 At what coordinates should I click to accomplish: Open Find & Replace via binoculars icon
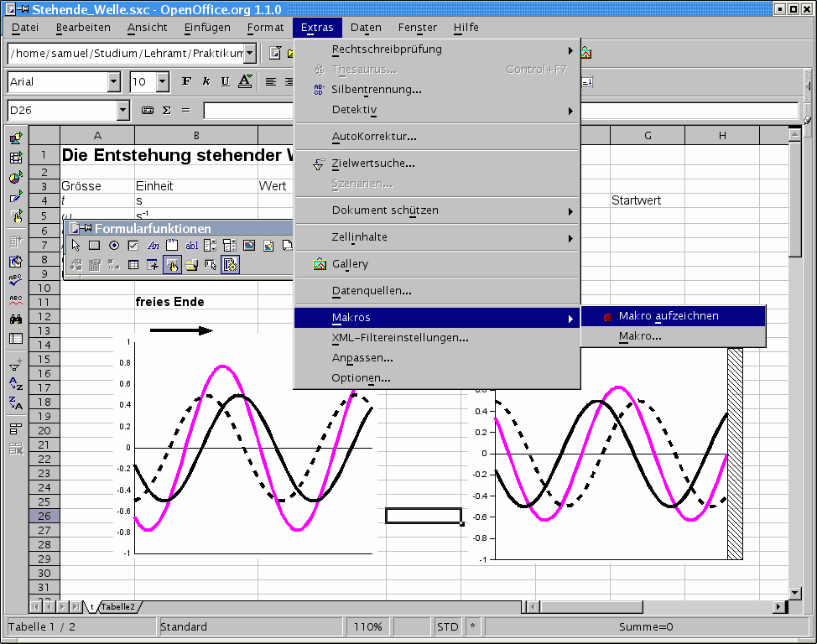[x=16, y=319]
